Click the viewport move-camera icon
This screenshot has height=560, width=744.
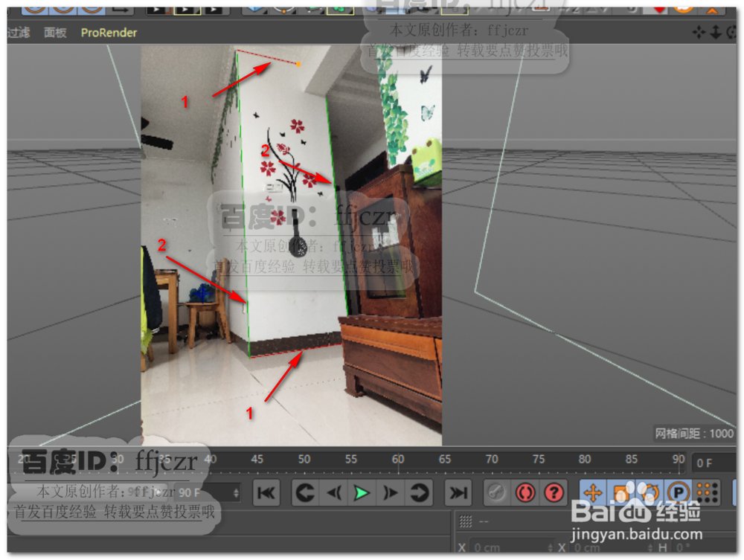(699, 33)
